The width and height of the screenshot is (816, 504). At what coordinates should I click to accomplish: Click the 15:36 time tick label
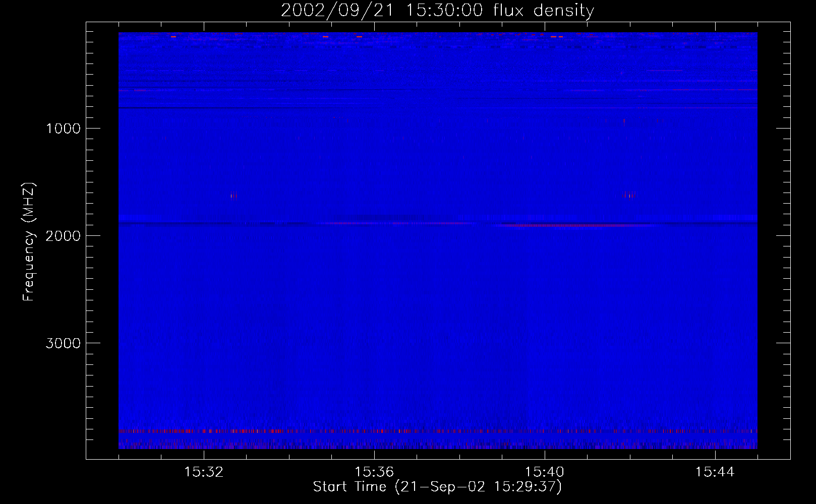pos(374,472)
